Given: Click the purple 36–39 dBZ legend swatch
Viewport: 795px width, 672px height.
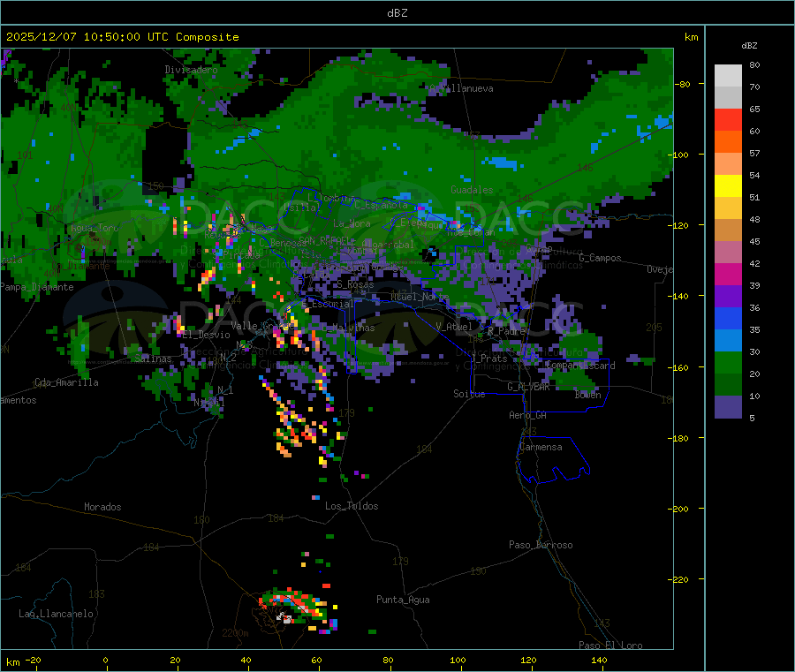Looking at the screenshot, I should [728, 297].
